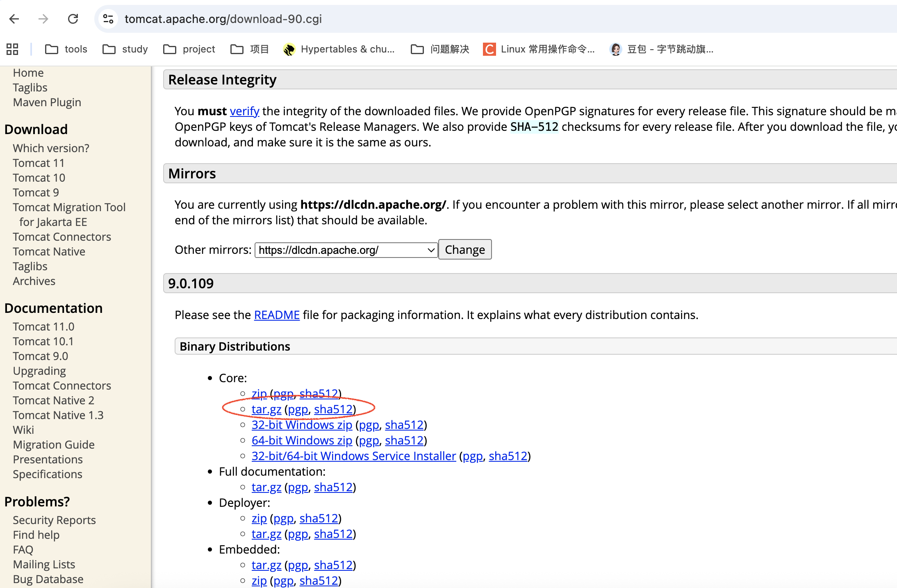Open Bug Database link

click(48, 579)
